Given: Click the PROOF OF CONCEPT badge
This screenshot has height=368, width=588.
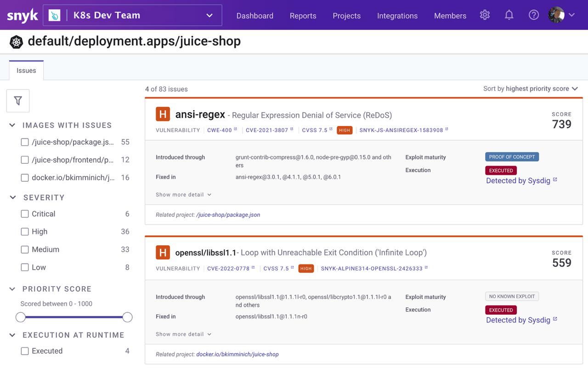Looking at the screenshot, I should [512, 157].
